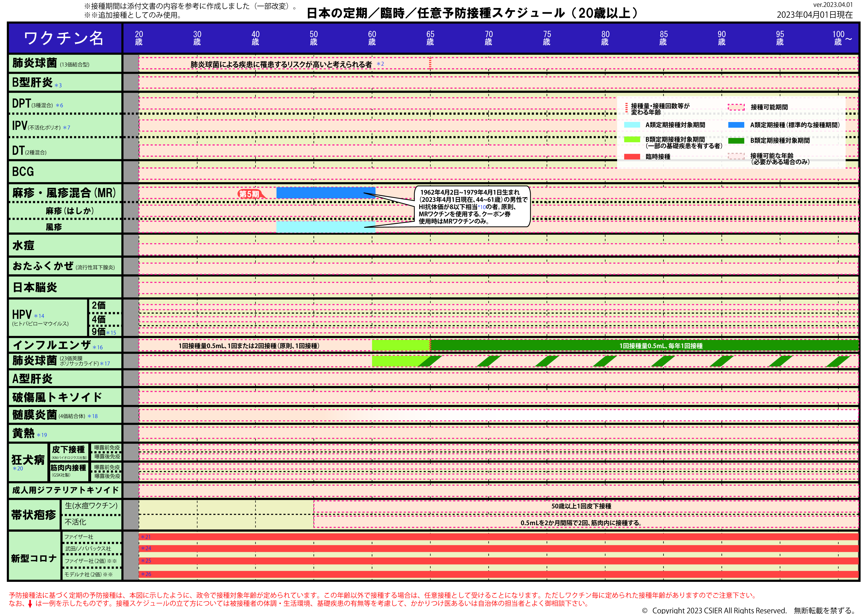Click the blue bar in the MR row
868x614 pixels.
tap(326, 193)
